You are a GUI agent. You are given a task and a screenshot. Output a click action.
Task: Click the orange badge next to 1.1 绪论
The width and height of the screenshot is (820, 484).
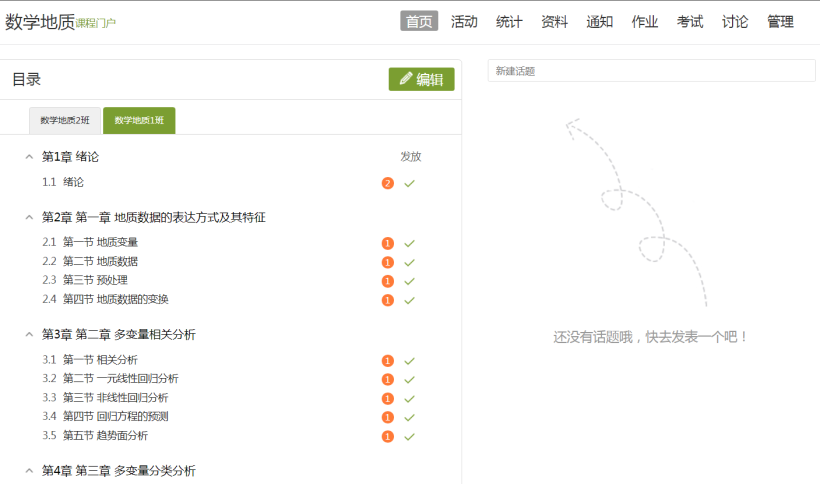pos(387,183)
